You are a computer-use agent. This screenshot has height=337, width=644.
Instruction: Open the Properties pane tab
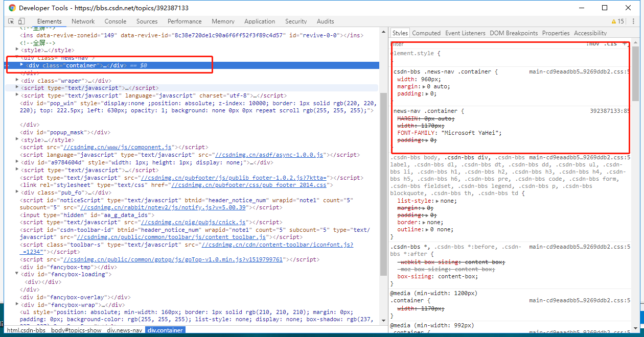click(556, 33)
